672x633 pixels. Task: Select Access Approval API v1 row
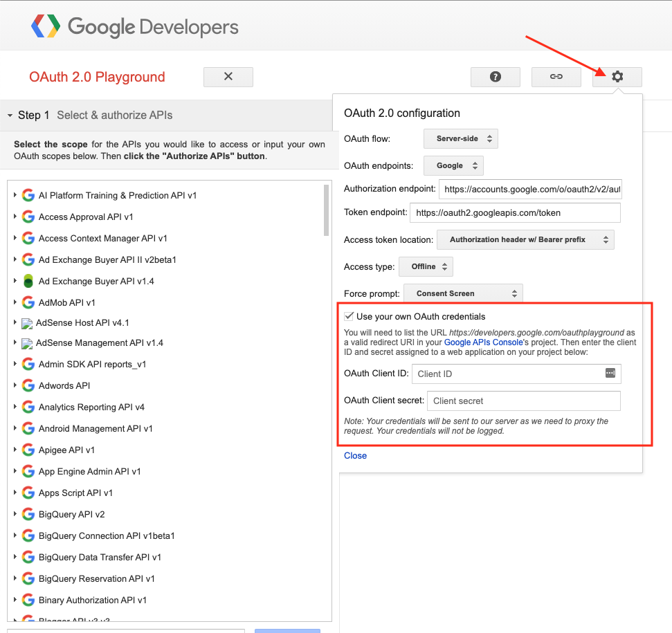point(86,217)
